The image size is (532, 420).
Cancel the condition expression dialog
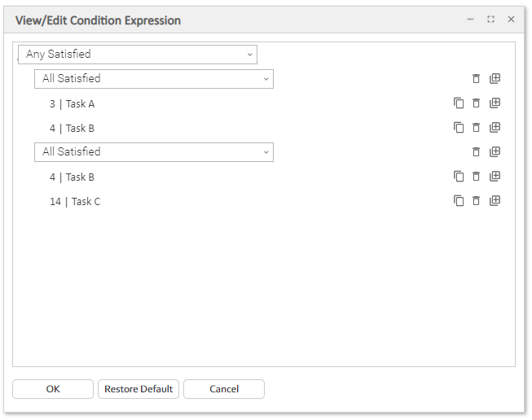224,389
